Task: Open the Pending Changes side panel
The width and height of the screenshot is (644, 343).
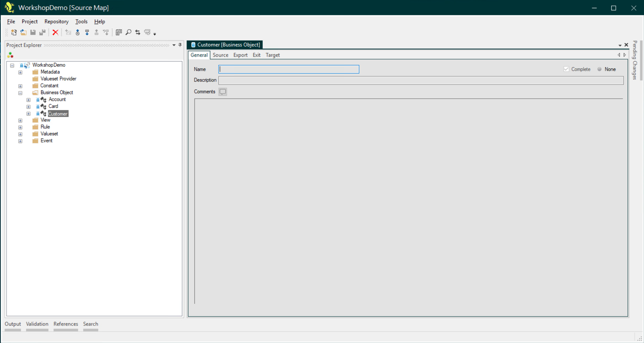Action: coord(635,60)
